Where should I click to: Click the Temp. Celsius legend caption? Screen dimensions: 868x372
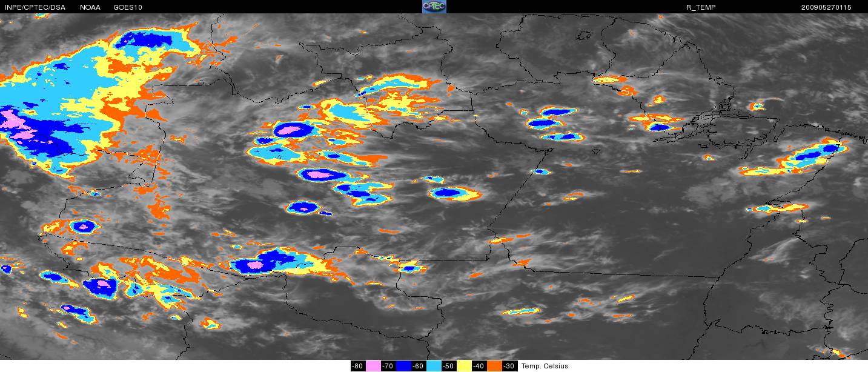(x=545, y=366)
